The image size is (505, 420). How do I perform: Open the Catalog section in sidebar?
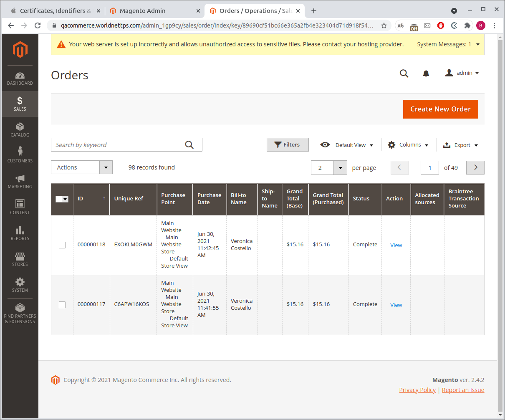pos(20,130)
